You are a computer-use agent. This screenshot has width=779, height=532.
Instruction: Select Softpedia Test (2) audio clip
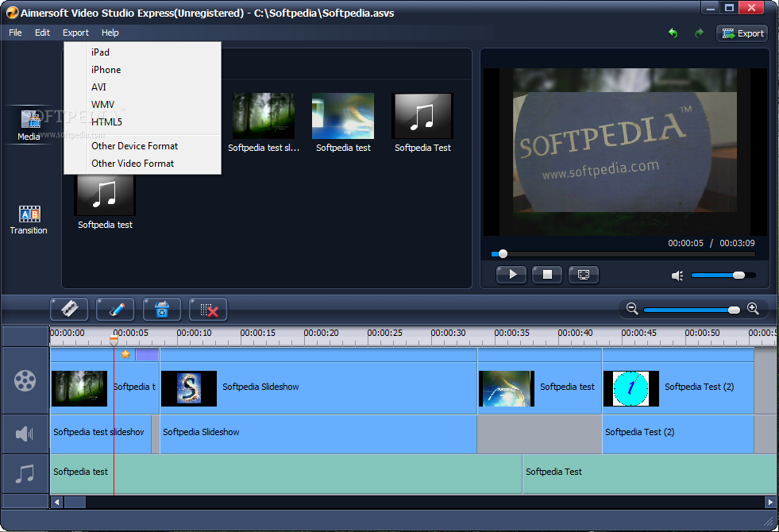678,434
